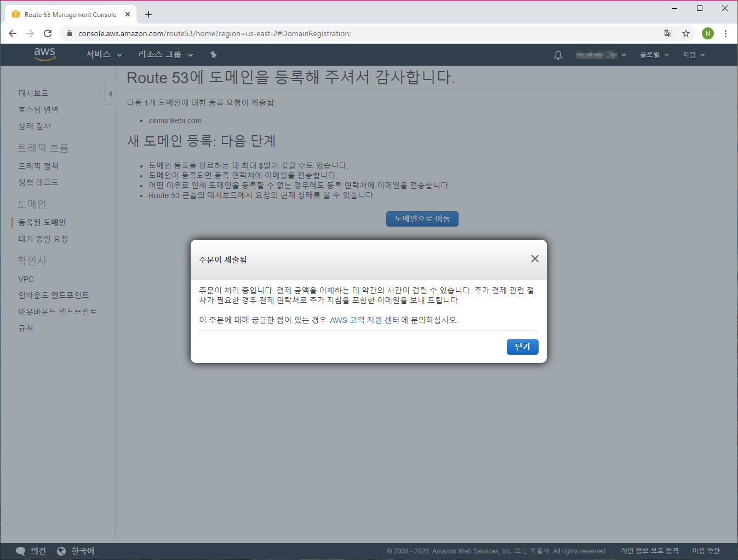Viewport: 738px width, 560px height.
Task: Open the 글로벌 region dropdown
Action: point(654,55)
